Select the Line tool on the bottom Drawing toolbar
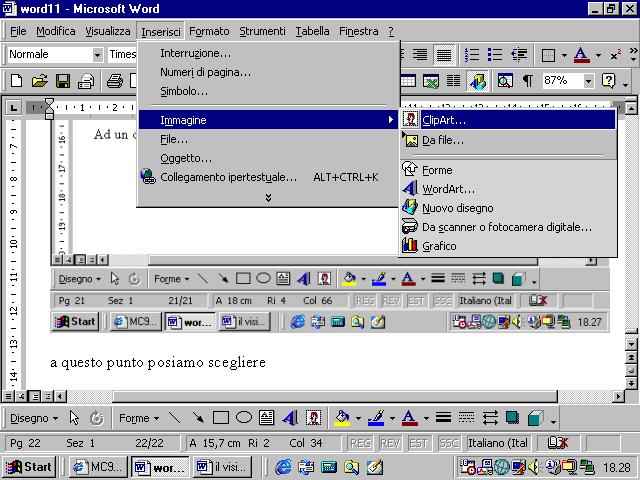The height and width of the screenshot is (480, 640). (175, 418)
